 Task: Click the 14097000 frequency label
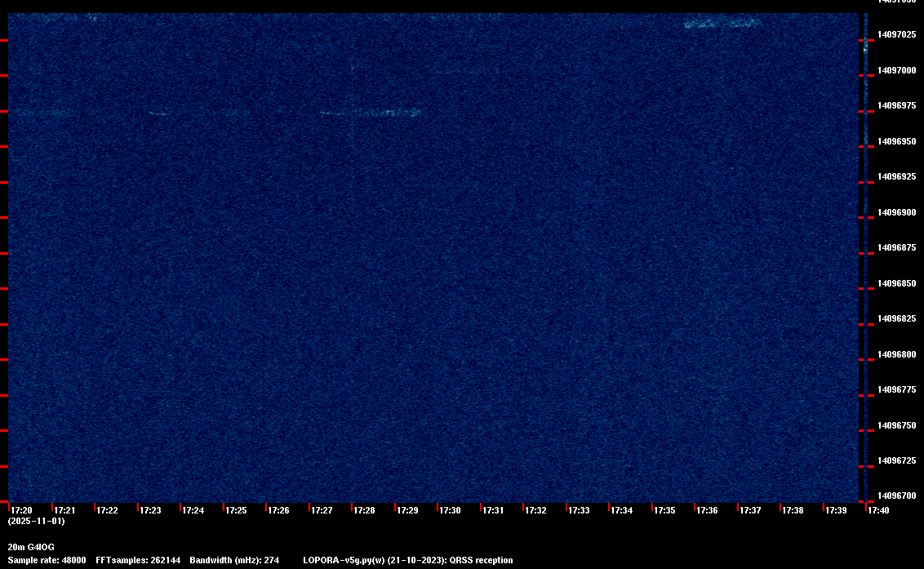point(897,70)
